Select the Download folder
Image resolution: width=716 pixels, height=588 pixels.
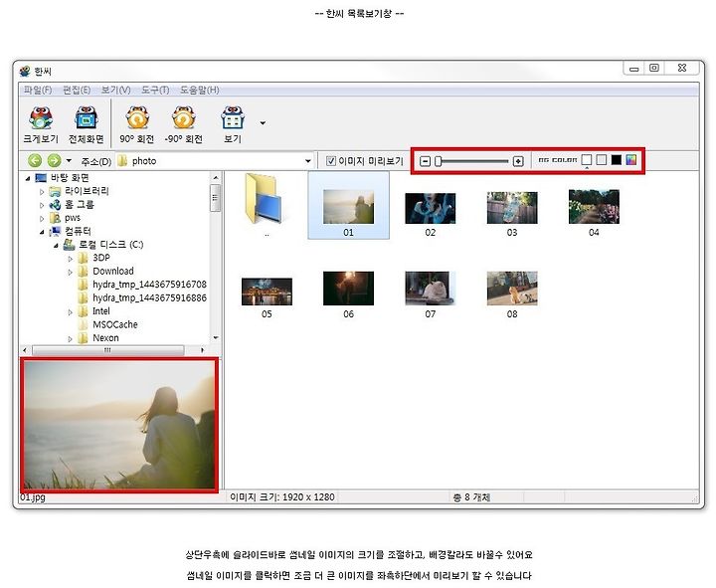pyautogui.click(x=113, y=271)
